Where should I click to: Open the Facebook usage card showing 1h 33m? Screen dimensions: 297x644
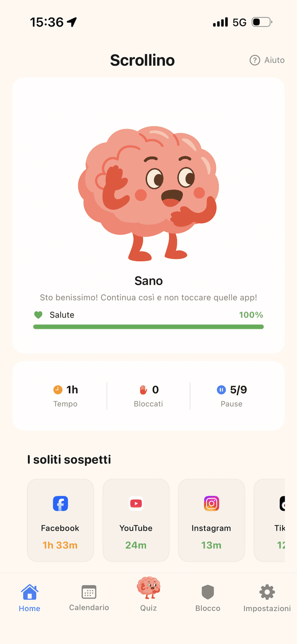pyautogui.click(x=60, y=520)
